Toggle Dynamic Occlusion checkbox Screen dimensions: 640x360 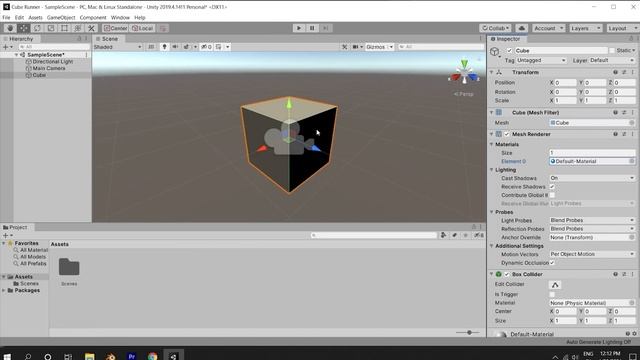tap(552, 263)
